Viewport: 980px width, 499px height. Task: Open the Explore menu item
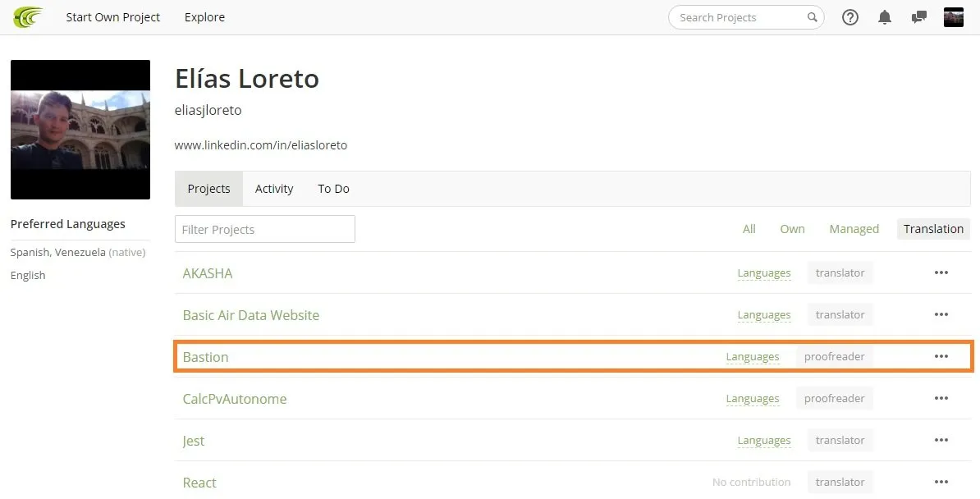coord(204,17)
